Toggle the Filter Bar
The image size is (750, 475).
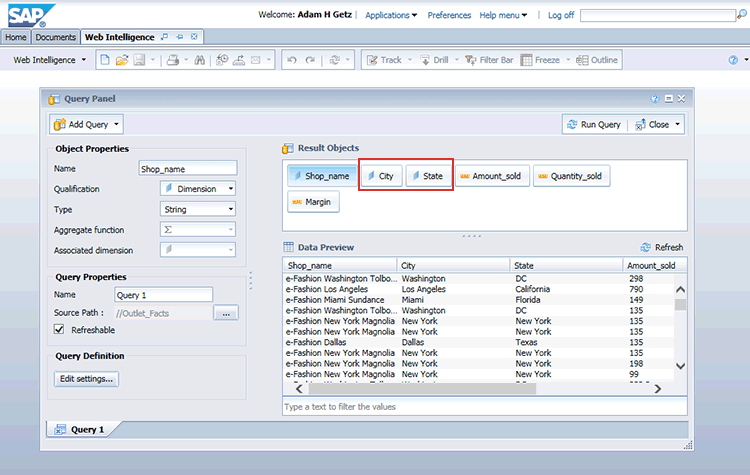[489, 60]
